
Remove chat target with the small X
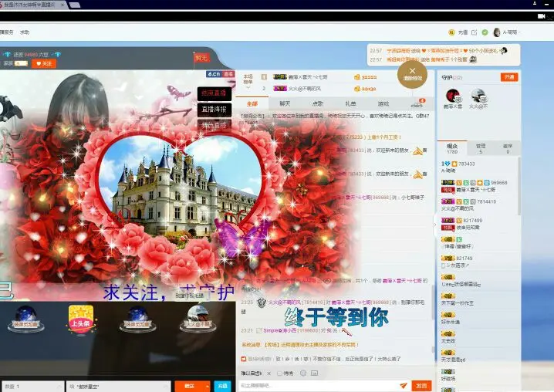coord(269,373)
